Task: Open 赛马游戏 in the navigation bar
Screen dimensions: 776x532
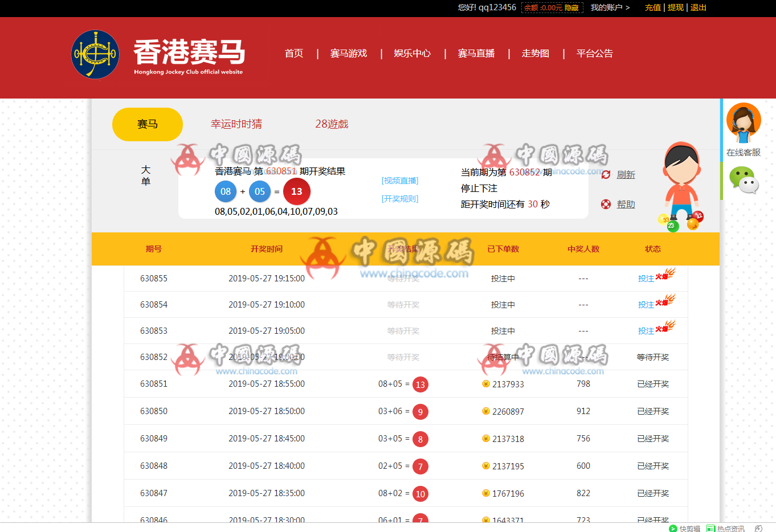Action: pos(349,54)
